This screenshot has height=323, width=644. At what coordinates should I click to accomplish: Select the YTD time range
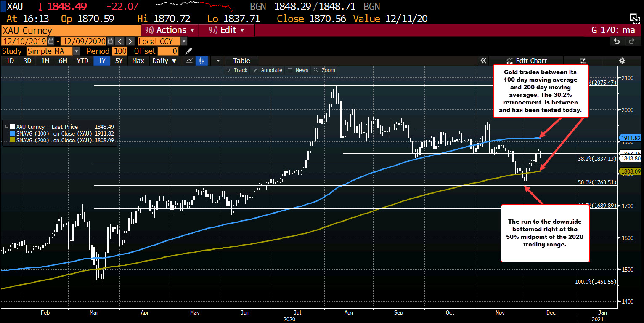click(82, 61)
